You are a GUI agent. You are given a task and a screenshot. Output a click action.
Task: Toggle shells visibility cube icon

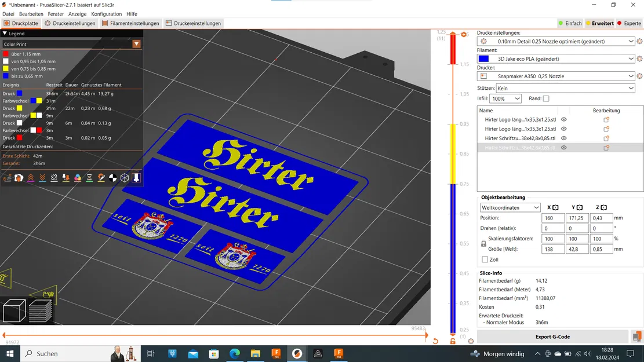tap(125, 178)
